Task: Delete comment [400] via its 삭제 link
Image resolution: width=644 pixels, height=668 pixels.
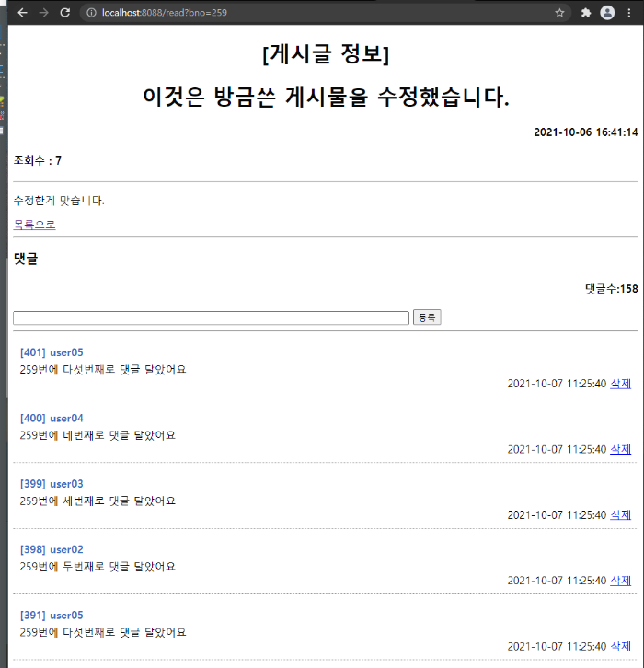Action: click(x=621, y=449)
